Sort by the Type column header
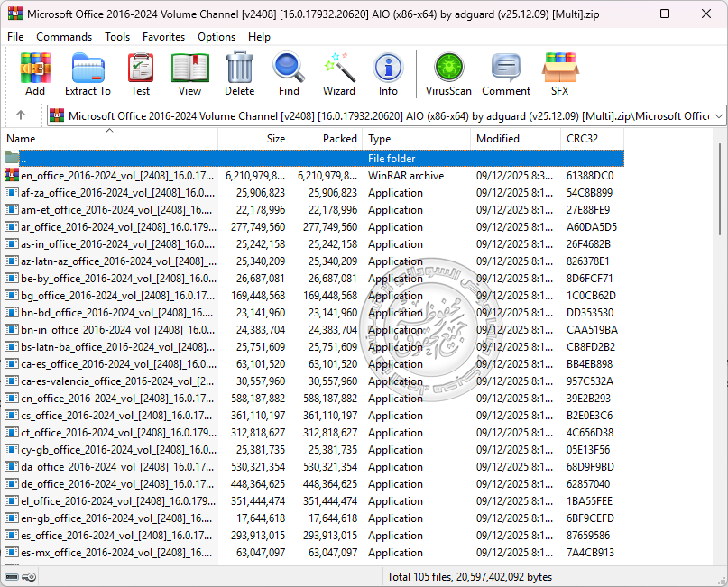 tap(416, 139)
